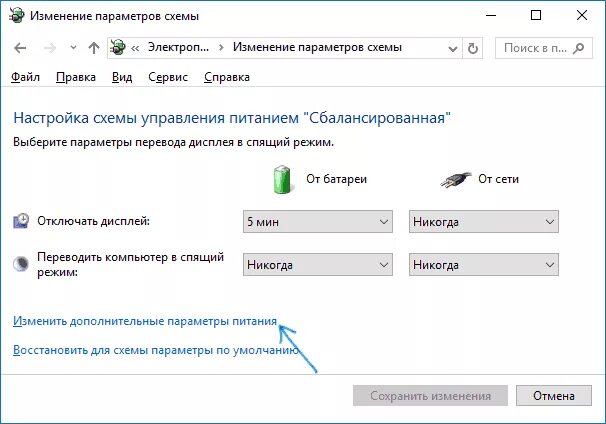Click the Электроп... breadcrumb segment
606x424 pixels.
pyautogui.click(x=178, y=48)
